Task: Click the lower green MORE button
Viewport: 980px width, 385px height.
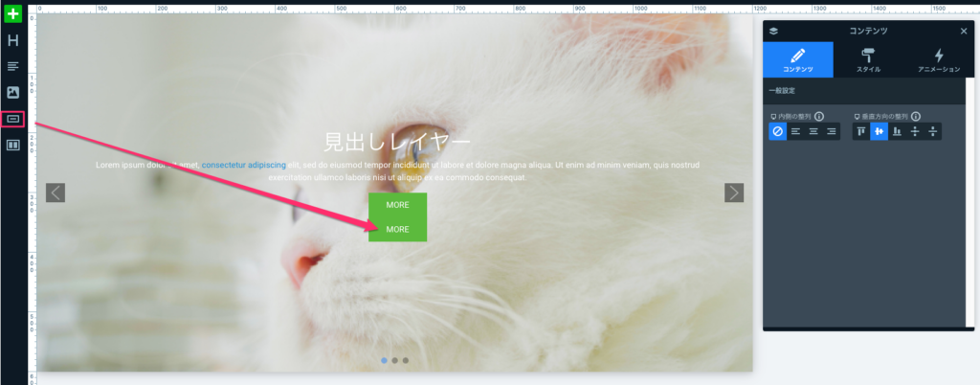Action: tap(397, 230)
